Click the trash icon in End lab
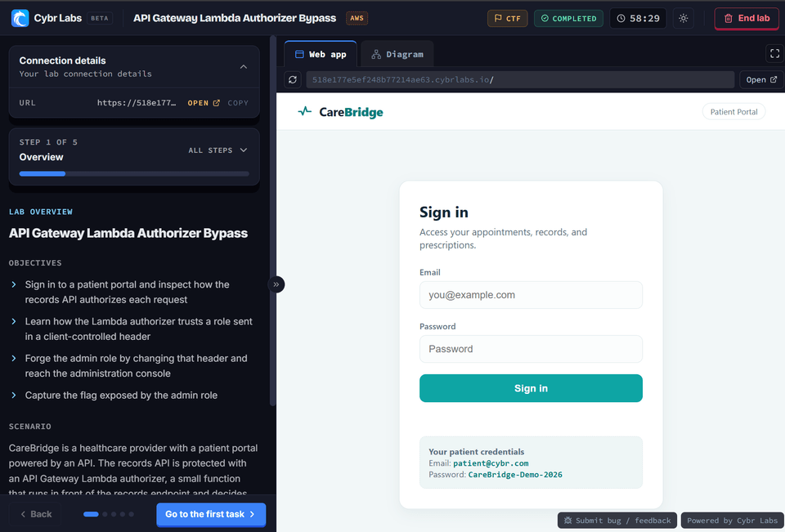Viewport: 785px width, 532px height. click(729, 19)
